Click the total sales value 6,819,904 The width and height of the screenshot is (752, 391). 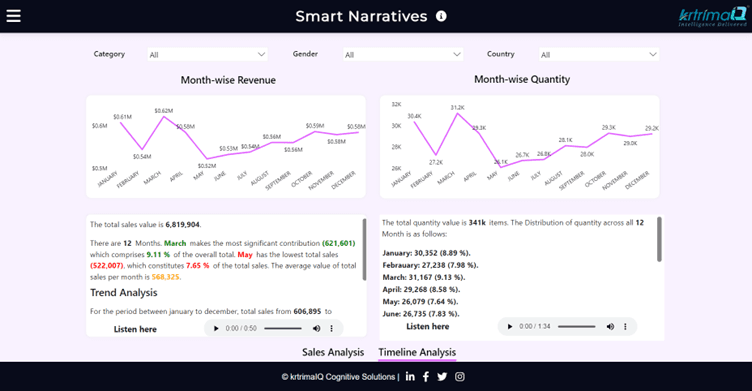(x=183, y=225)
